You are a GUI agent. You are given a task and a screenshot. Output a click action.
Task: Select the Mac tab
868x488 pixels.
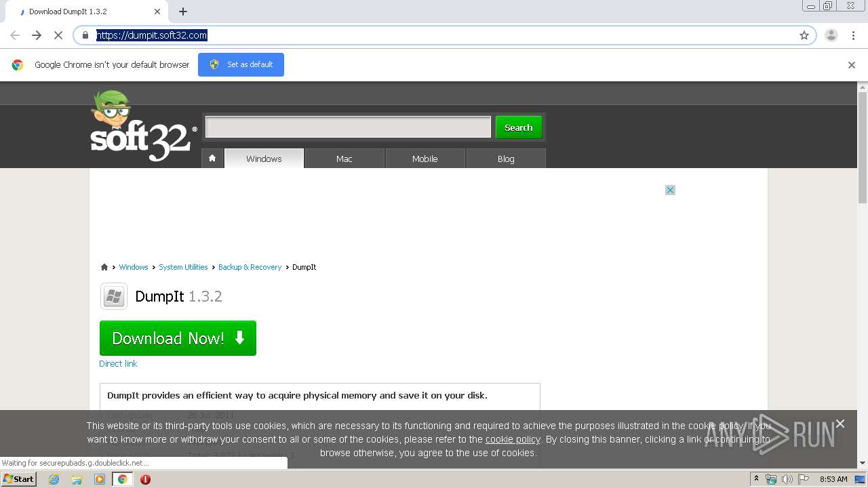pos(344,159)
